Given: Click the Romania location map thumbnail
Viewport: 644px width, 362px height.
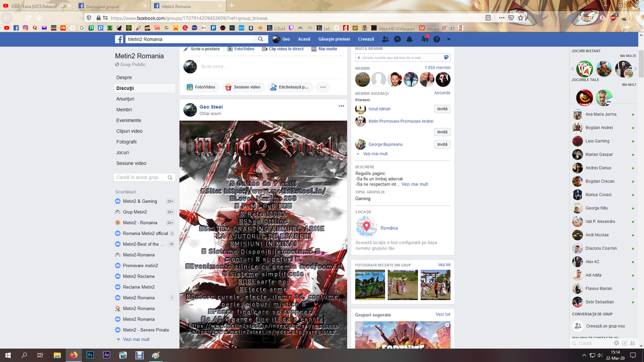Looking at the screenshot, I should [x=367, y=227].
